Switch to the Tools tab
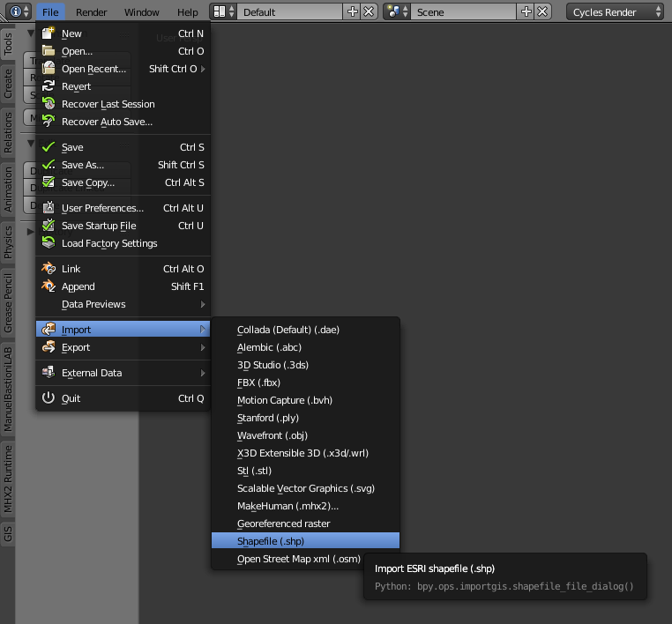 [x=8, y=44]
